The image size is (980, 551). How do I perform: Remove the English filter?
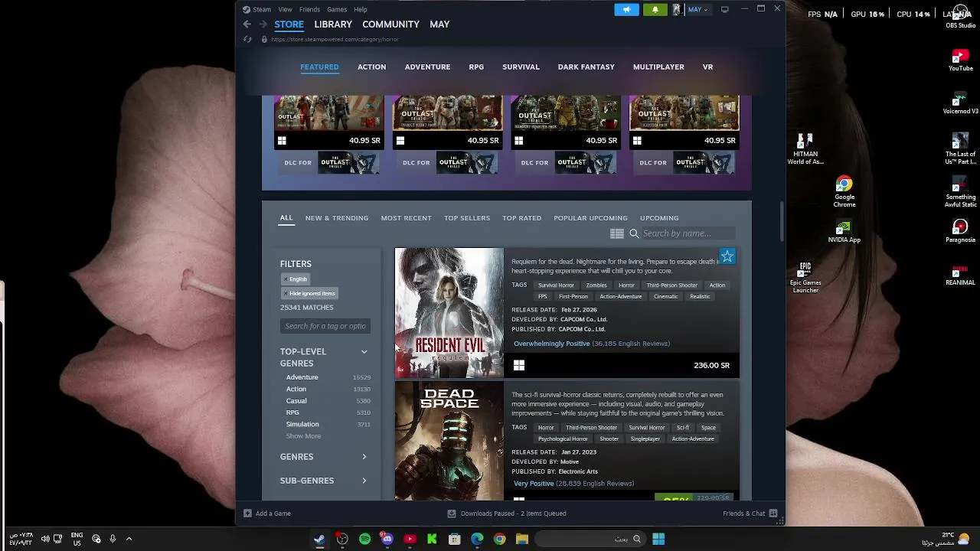[295, 279]
